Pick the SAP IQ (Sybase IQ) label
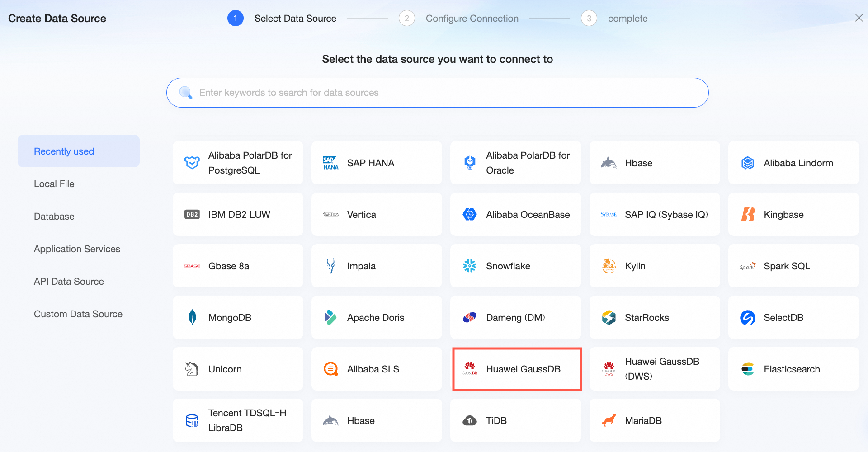This screenshot has height=452, width=868. (x=666, y=214)
